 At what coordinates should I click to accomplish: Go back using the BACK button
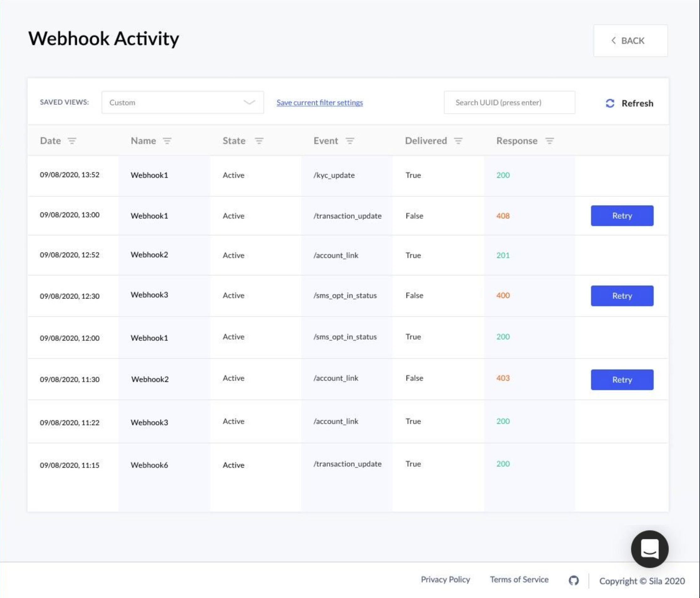tap(630, 40)
